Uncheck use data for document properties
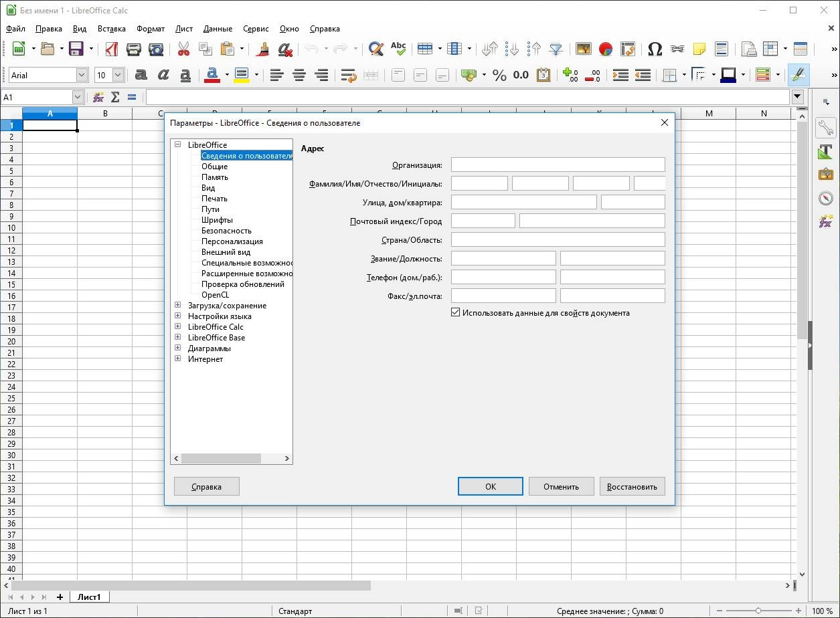The width and height of the screenshot is (840, 618). (456, 312)
